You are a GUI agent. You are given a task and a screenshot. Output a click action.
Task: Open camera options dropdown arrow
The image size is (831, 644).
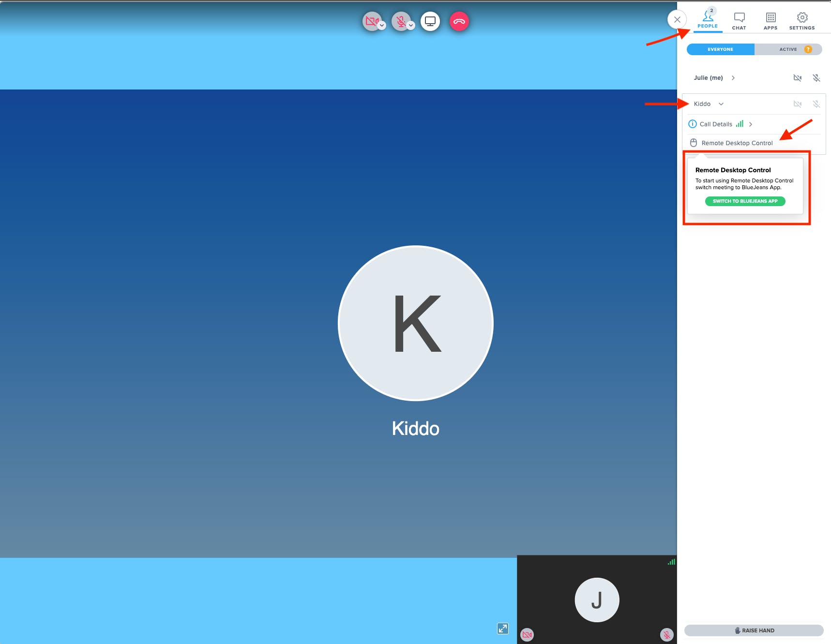[x=382, y=26]
